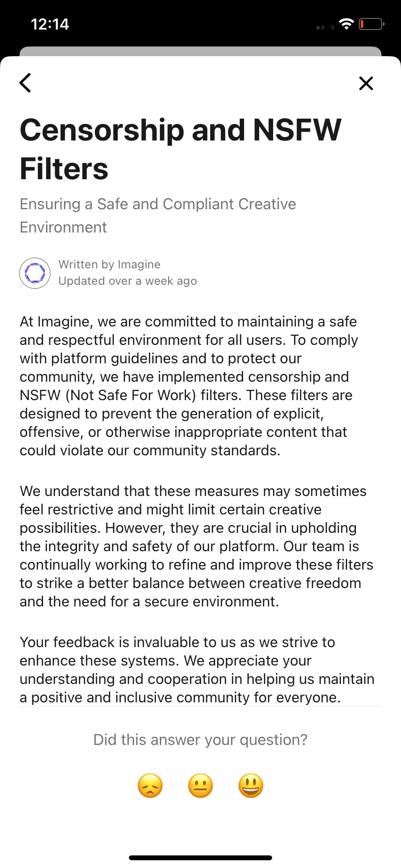The height and width of the screenshot is (868, 401).
Task: Tap the paragraph starting "Your feedback is invaluable"
Action: (x=197, y=670)
